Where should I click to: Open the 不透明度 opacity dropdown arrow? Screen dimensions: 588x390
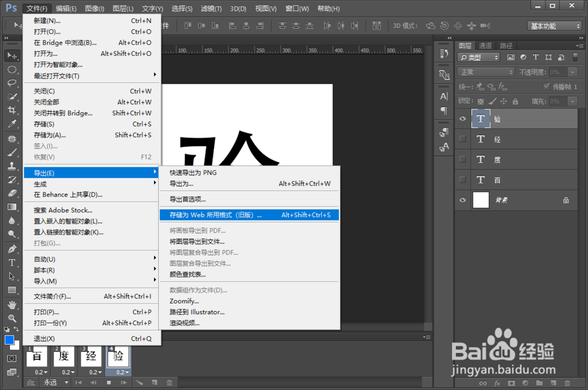coord(572,72)
